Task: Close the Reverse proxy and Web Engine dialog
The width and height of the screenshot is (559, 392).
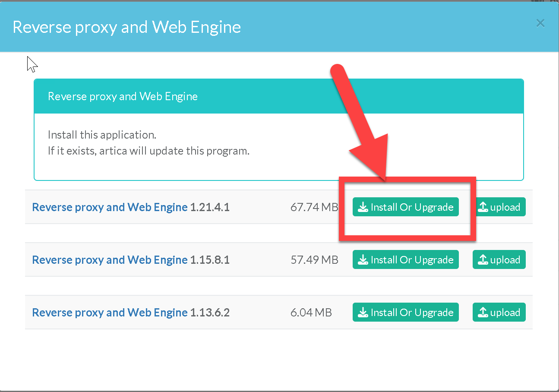Action: point(540,23)
